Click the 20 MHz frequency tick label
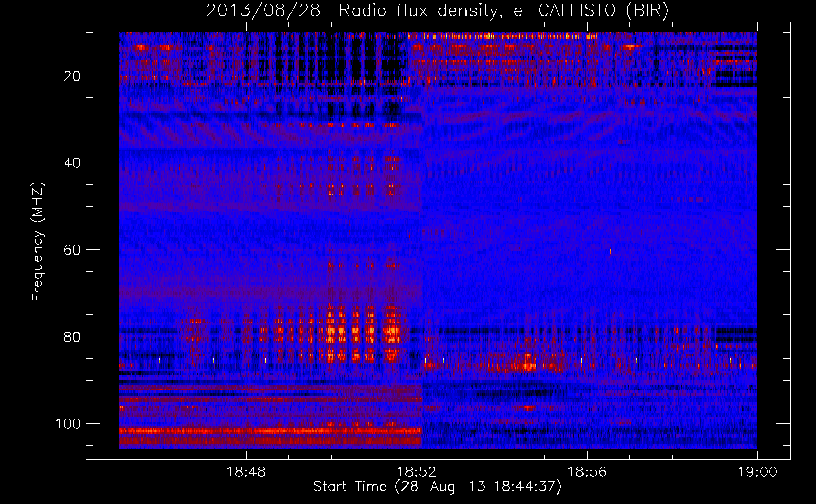Viewport: 816px width, 504px height. tap(73, 76)
